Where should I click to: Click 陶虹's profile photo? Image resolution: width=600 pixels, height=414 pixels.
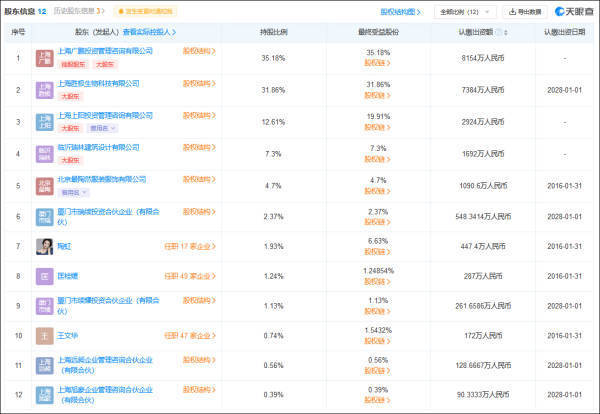(x=46, y=246)
